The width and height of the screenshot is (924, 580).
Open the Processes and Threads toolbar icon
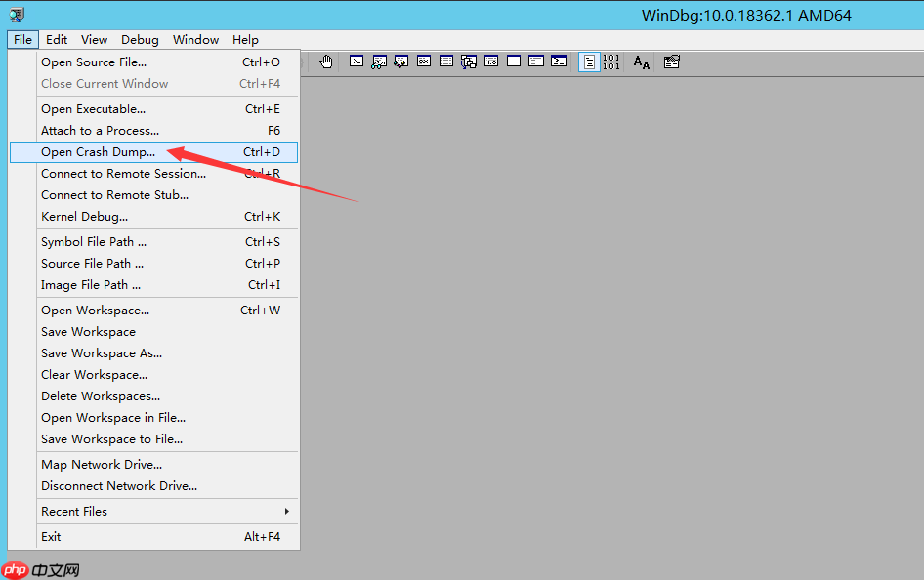coord(536,62)
